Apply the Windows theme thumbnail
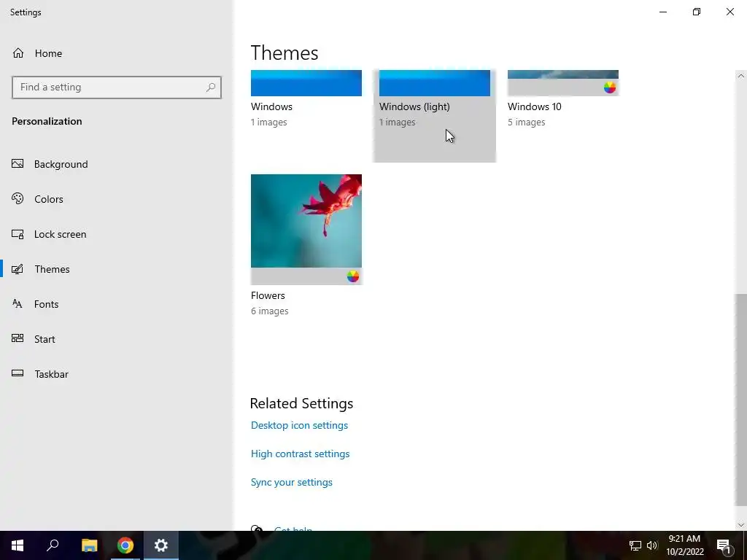 click(x=306, y=83)
